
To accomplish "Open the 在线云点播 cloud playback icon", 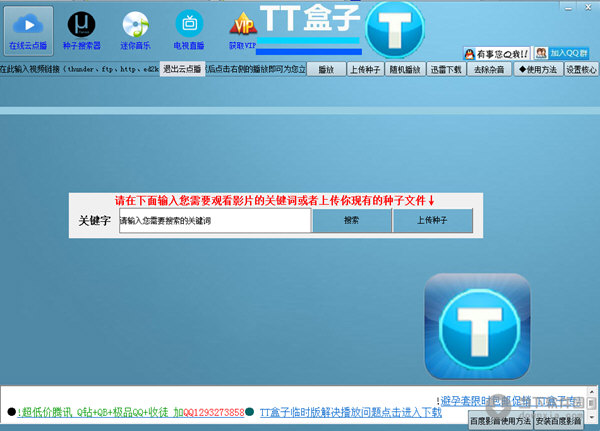I will pyautogui.click(x=28, y=24).
